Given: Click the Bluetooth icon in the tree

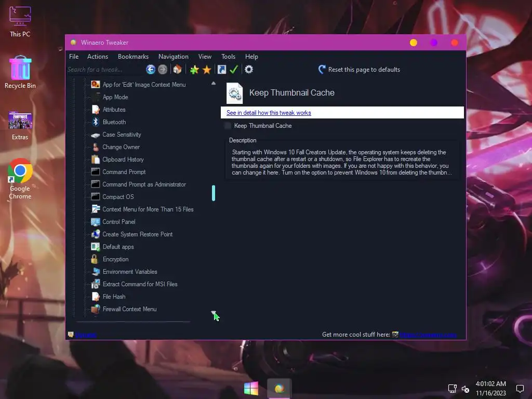Looking at the screenshot, I should pyautogui.click(x=96, y=122).
